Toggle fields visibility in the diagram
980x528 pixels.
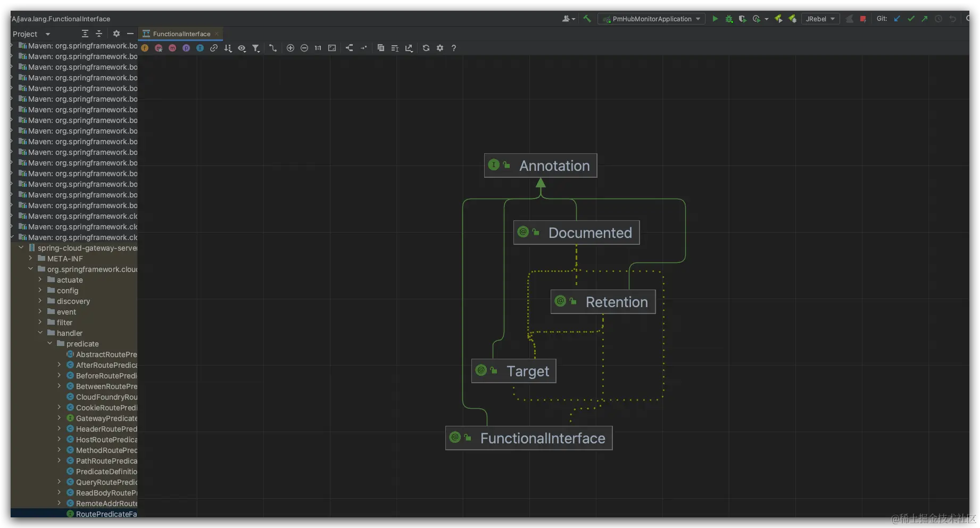(145, 48)
